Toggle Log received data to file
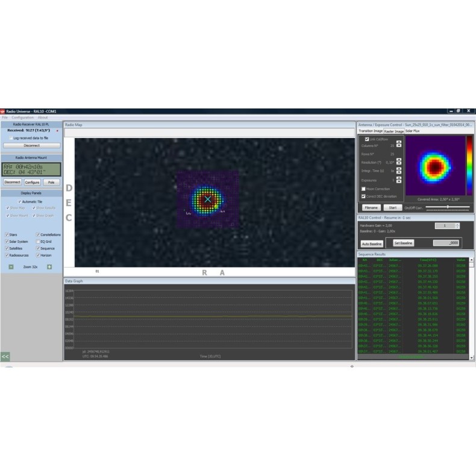Viewport: 476px width, 476px height. (10, 138)
